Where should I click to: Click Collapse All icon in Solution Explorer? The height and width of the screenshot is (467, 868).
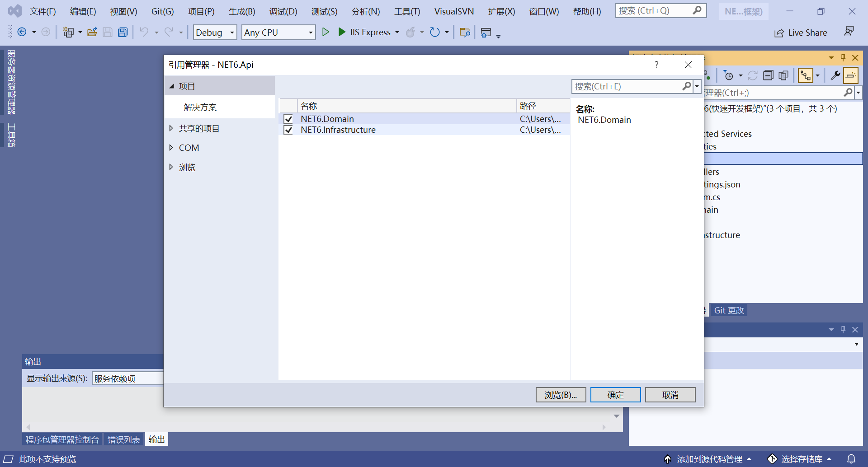pos(768,75)
